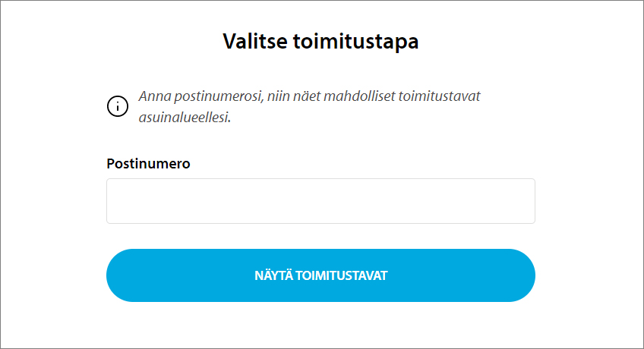This screenshot has height=349, width=644.
Task: Click the white postal code entry box
Action: [320, 201]
